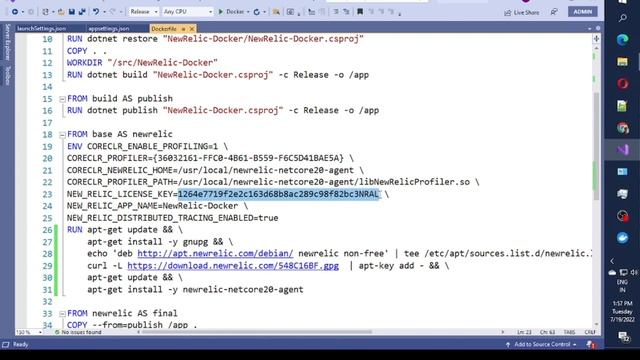
Task: Click the Comment selected lines icon
Action: pos(336,12)
